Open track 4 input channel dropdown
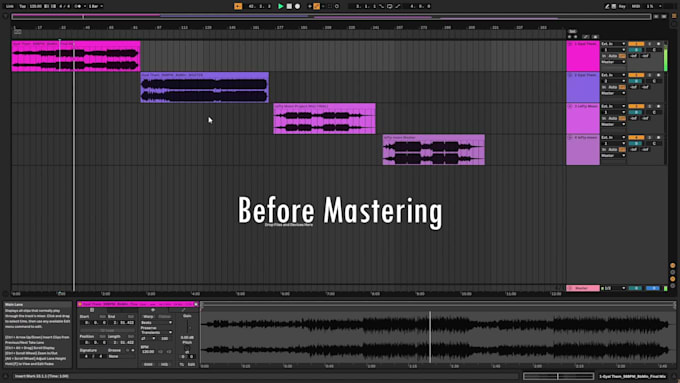 pyautogui.click(x=613, y=143)
